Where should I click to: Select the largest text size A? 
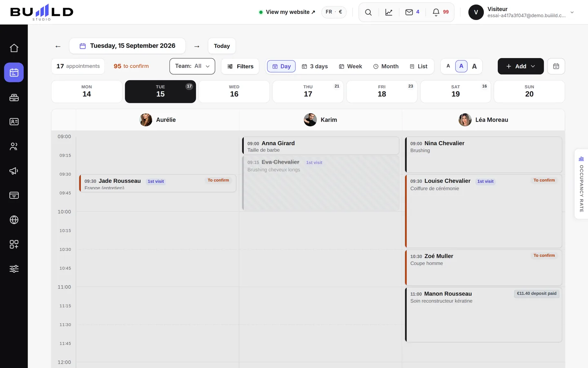click(x=474, y=66)
